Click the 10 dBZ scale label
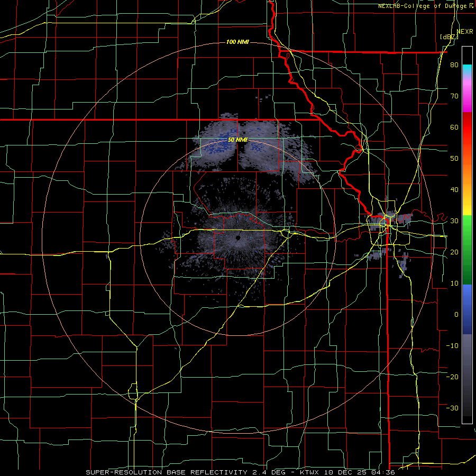476x476 pixels. (x=454, y=283)
